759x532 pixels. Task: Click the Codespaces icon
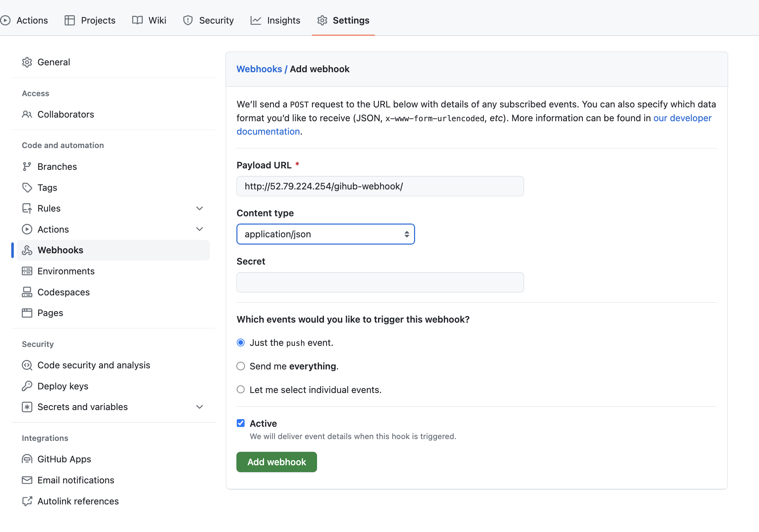click(27, 292)
